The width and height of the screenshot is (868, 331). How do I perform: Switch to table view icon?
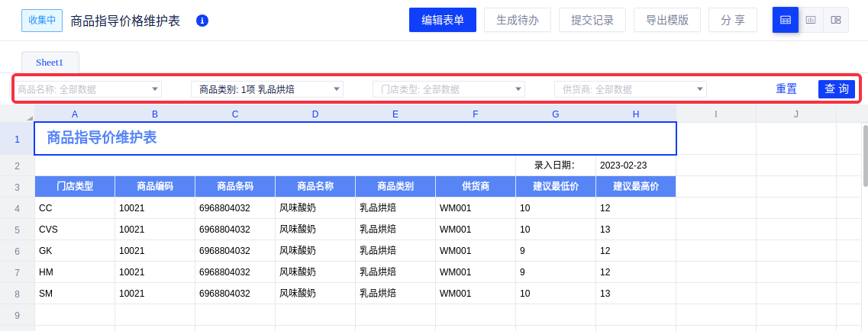tap(785, 20)
